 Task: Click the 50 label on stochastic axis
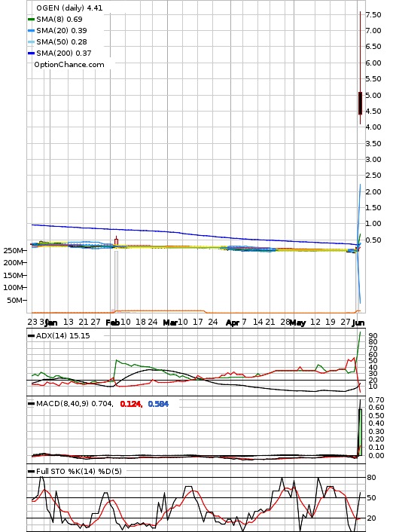click(x=372, y=498)
